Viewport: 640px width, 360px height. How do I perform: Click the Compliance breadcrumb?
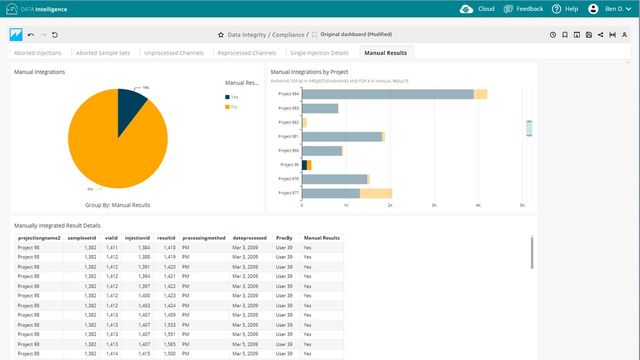(288, 35)
